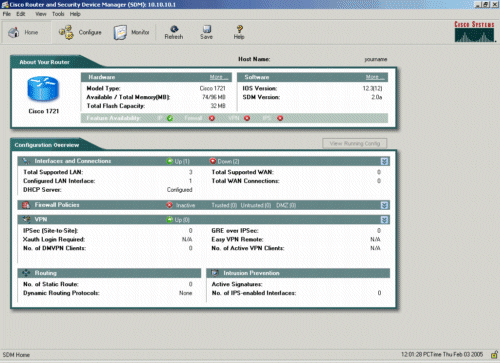Click the Active Signatures label
The height and width of the screenshot is (363, 500).
(x=237, y=284)
